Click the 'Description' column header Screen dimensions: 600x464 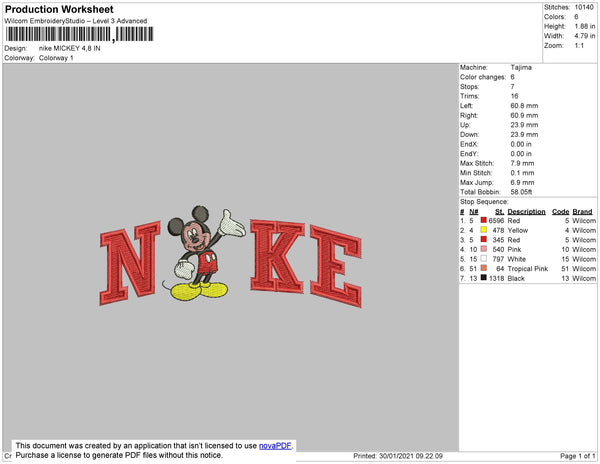tap(526, 212)
